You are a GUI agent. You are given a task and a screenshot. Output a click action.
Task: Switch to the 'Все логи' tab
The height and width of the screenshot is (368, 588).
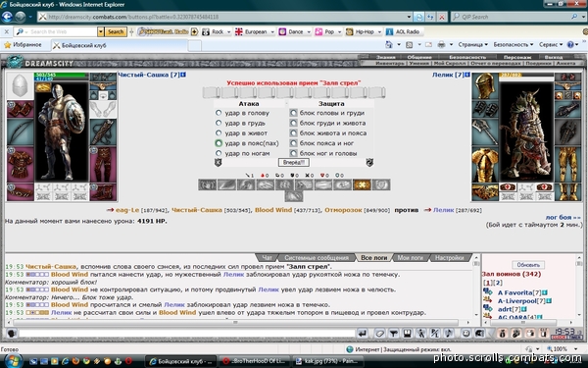click(x=374, y=257)
